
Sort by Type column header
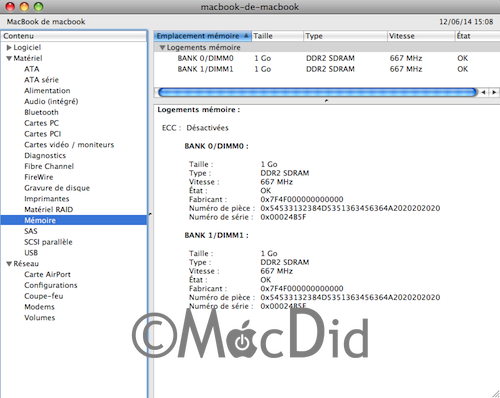point(345,36)
